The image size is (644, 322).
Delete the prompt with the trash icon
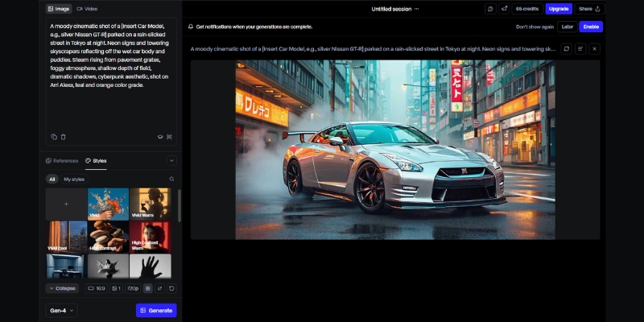(64, 137)
